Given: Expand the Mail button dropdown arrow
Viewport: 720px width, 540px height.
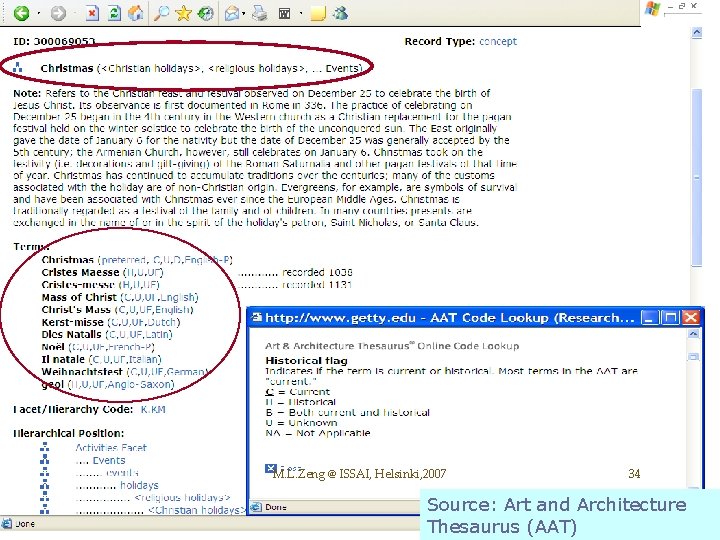Looking at the screenshot, I should pos(243,13).
